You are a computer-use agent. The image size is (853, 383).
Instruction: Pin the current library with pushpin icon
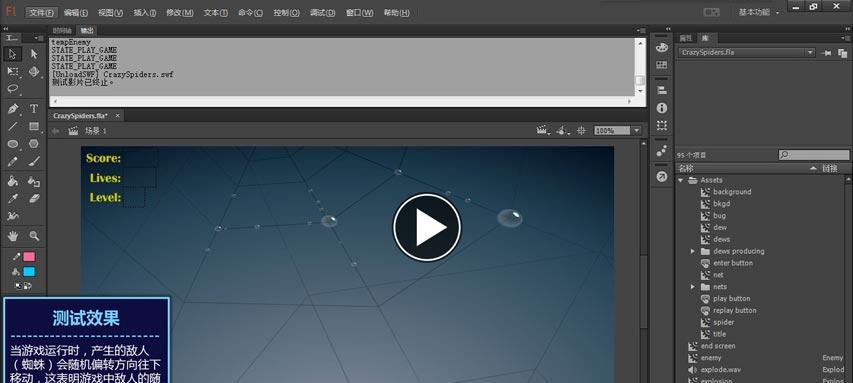[x=826, y=53]
